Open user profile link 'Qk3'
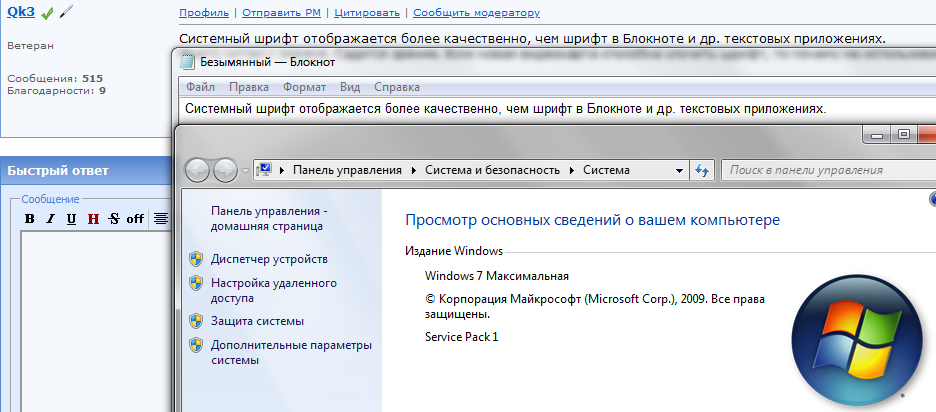 pos(21,12)
